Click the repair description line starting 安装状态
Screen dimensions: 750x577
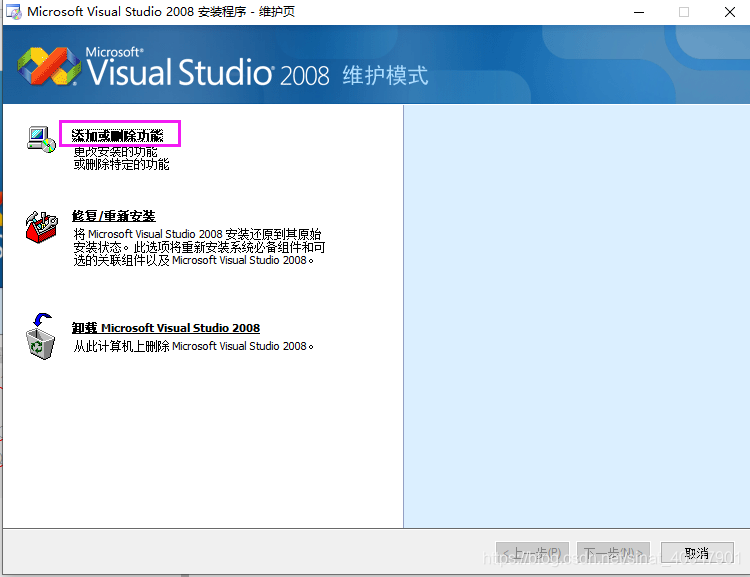(199, 247)
